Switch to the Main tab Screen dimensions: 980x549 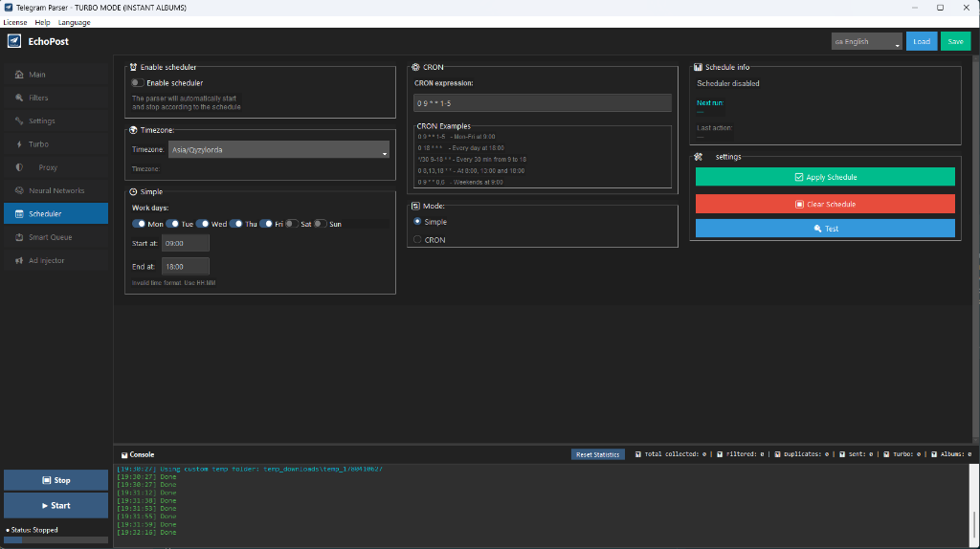(x=56, y=75)
